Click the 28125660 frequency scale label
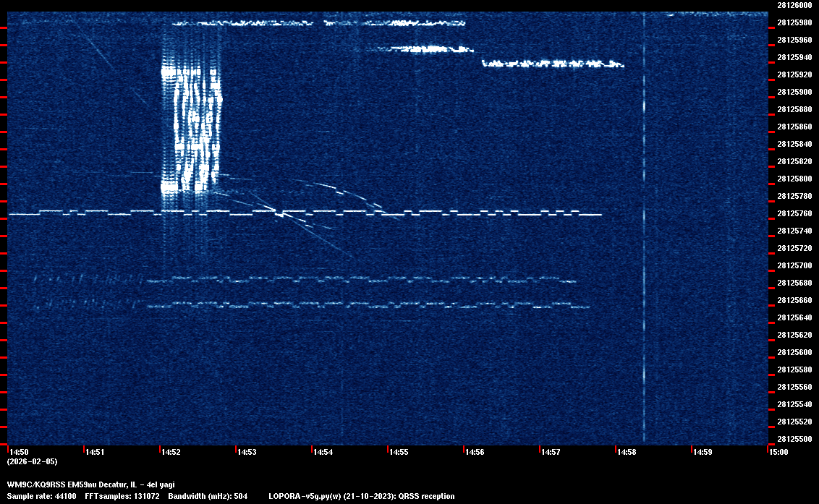The image size is (819, 504). pyautogui.click(x=794, y=300)
